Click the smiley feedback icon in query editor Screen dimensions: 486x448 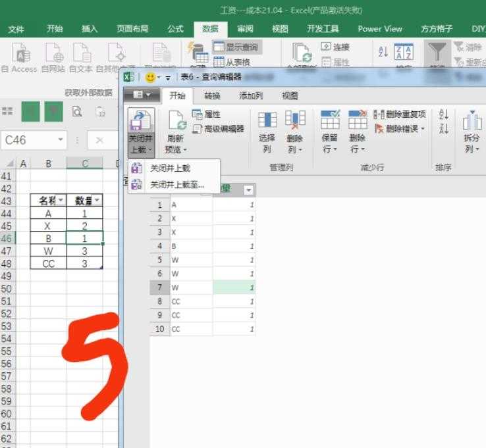tap(150, 77)
